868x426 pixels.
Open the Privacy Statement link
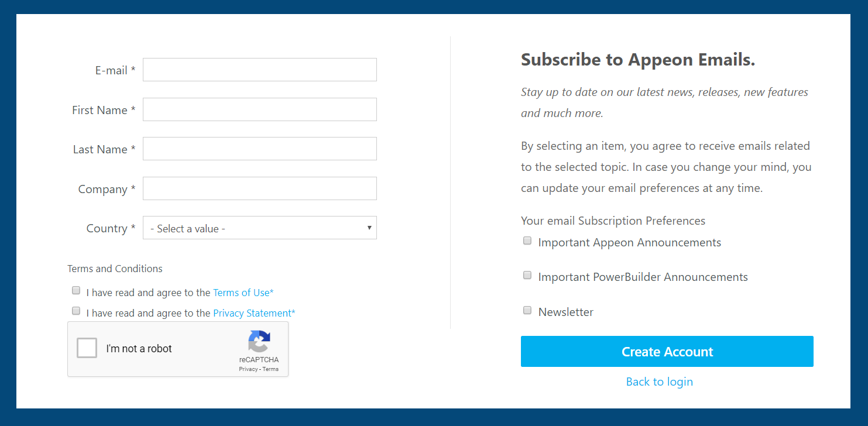point(254,313)
